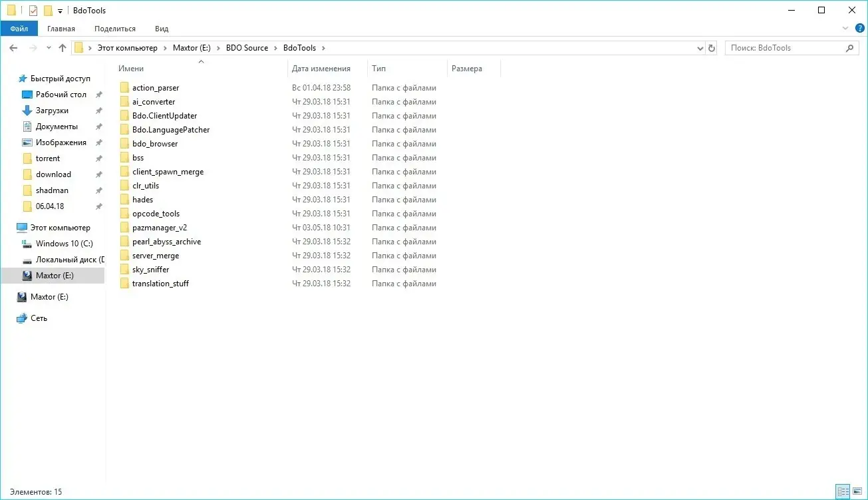Select the pazmanager_v2 folder icon
Screen dimensions: 868x500
[x=124, y=228]
